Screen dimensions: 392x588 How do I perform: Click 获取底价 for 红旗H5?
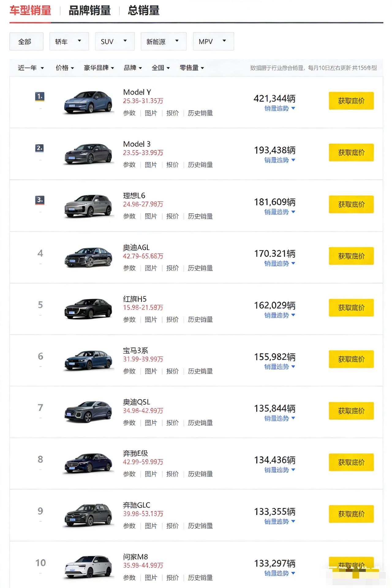tap(351, 307)
